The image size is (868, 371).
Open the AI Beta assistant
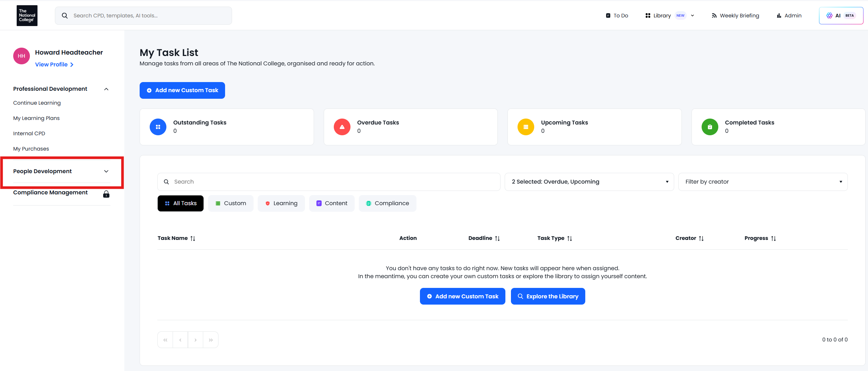click(x=841, y=16)
